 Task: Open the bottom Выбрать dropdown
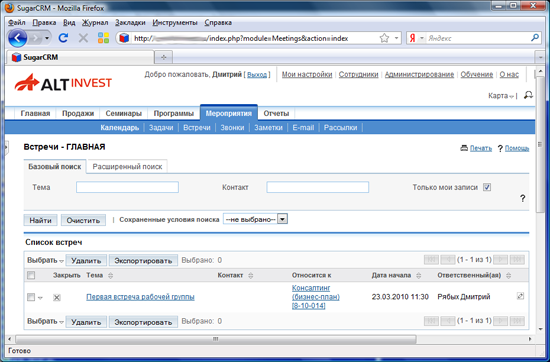45,321
